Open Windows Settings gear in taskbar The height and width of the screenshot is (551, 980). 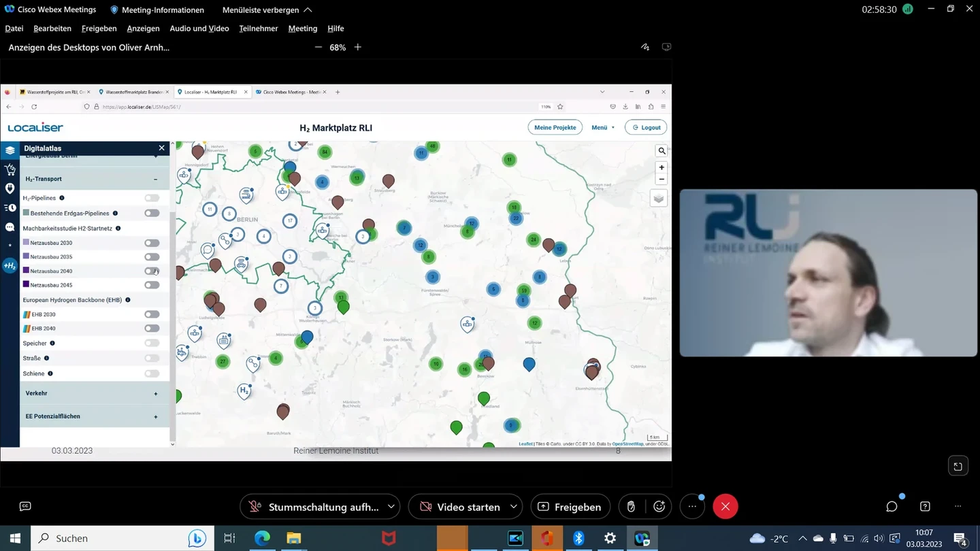pos(610,538)
